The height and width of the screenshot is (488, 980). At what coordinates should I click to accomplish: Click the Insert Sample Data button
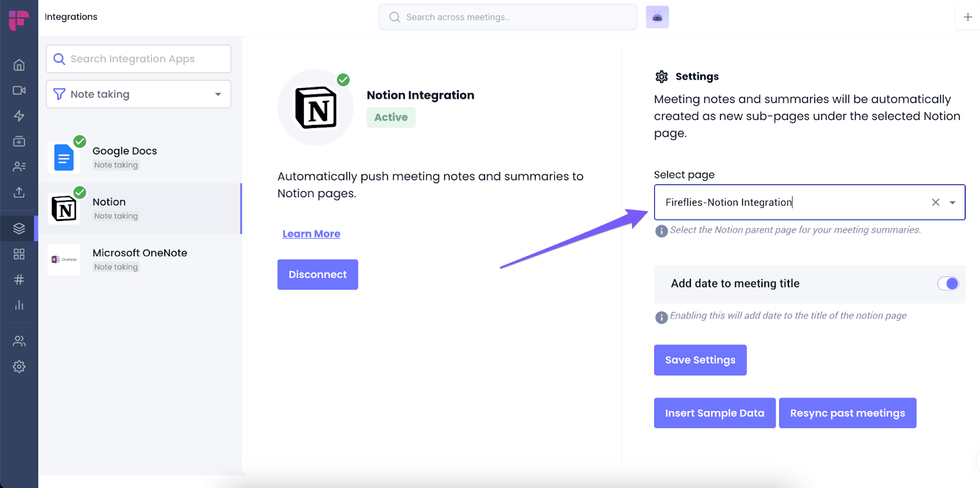coord(715,413)
